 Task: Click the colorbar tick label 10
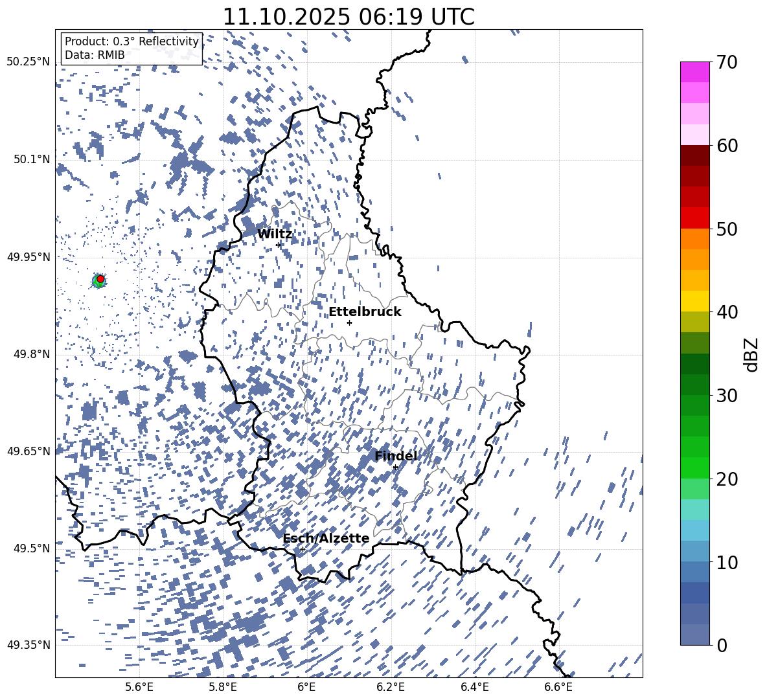click(727, 562)
